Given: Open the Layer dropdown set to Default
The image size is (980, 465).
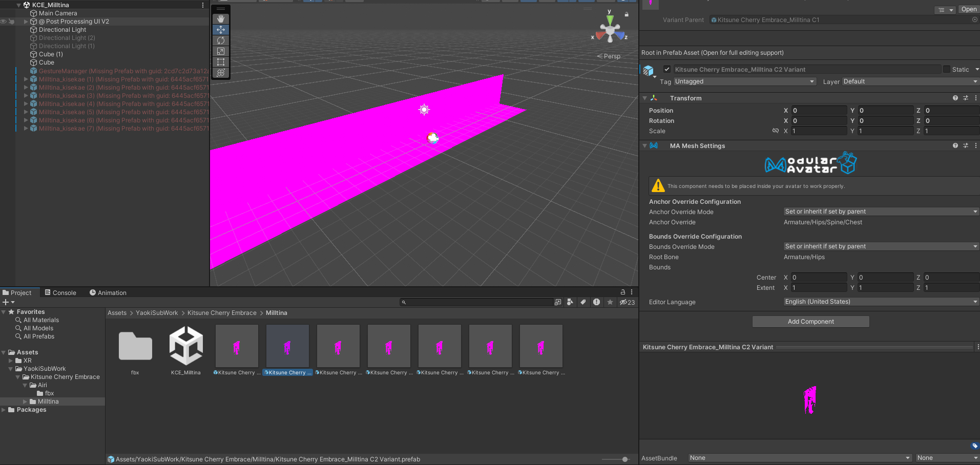Looking at the screenshot, I should tap(911, 81).
